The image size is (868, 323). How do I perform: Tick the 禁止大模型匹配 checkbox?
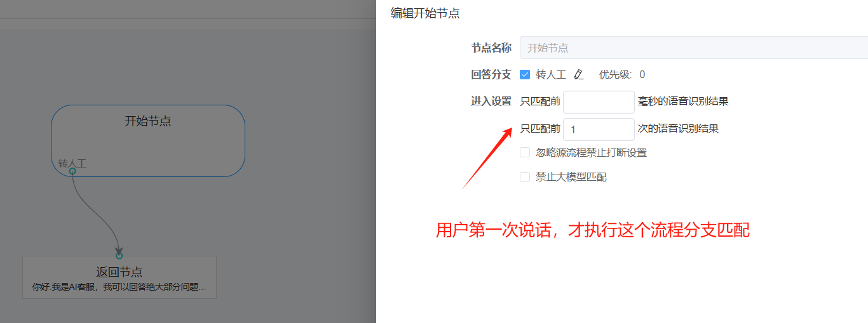pyautogui.click(x=525, y=177)
